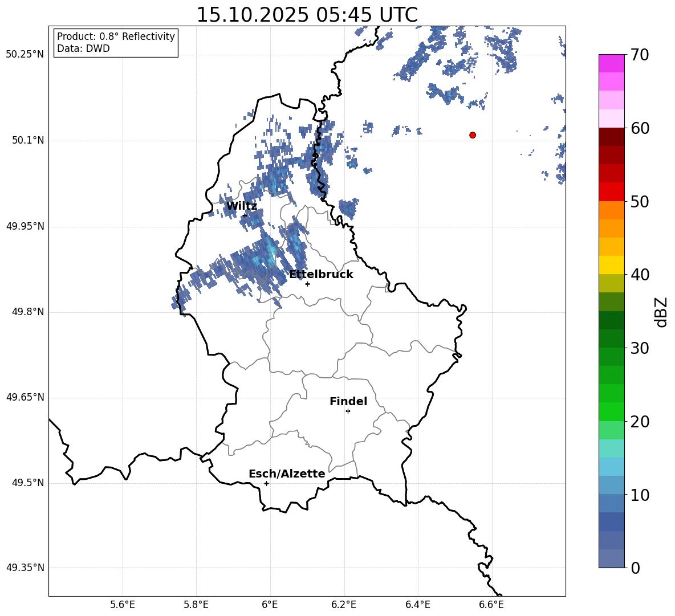Click the 50.25°N latitude label
The image size is (675, 616).
click(x=25, y=55)
